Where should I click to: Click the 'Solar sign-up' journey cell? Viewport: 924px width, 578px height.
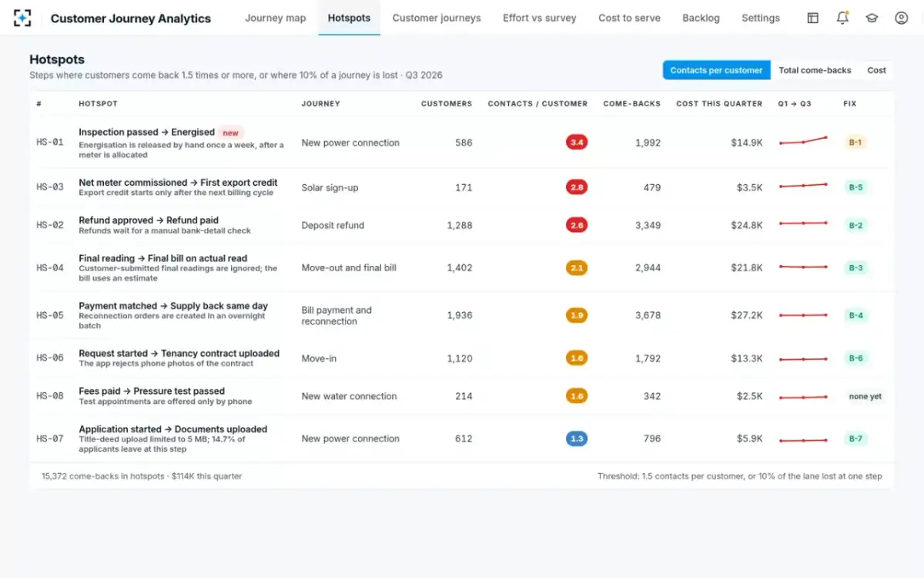pos(330,187)
